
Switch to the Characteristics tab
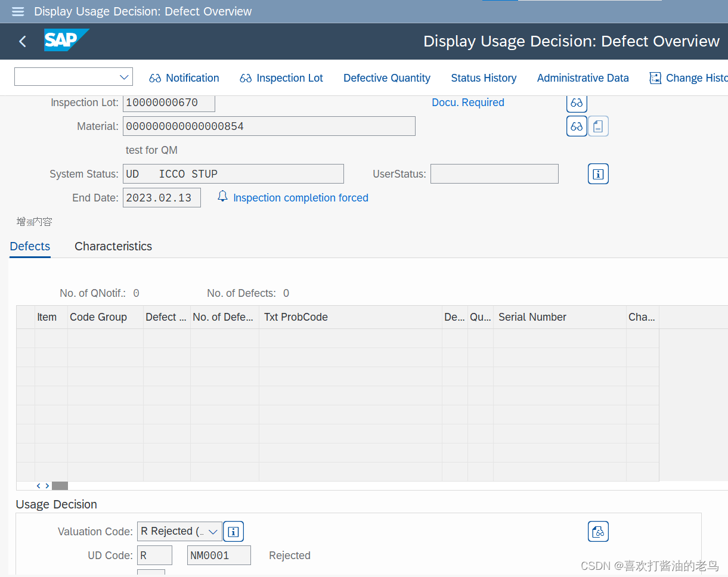click(113, 246)
